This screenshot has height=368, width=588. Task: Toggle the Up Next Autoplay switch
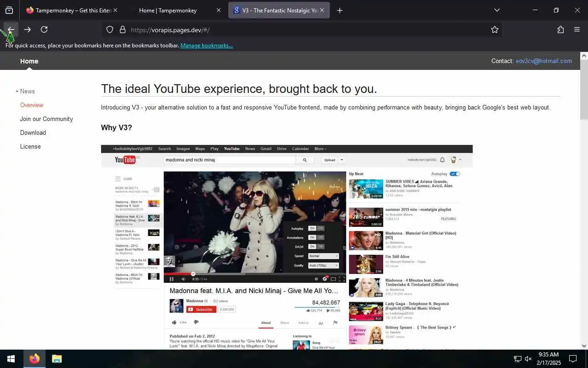pyautogui.click(x=455, y=174)
